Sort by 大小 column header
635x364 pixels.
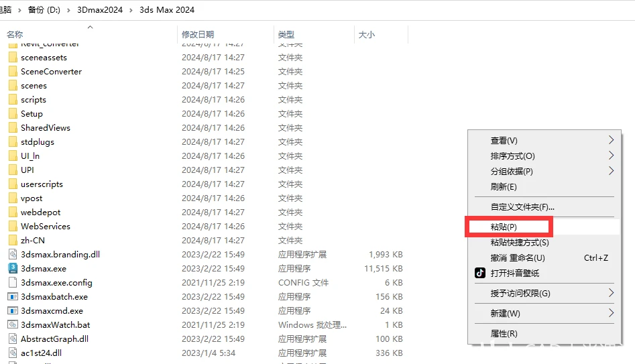pos(367,35)
